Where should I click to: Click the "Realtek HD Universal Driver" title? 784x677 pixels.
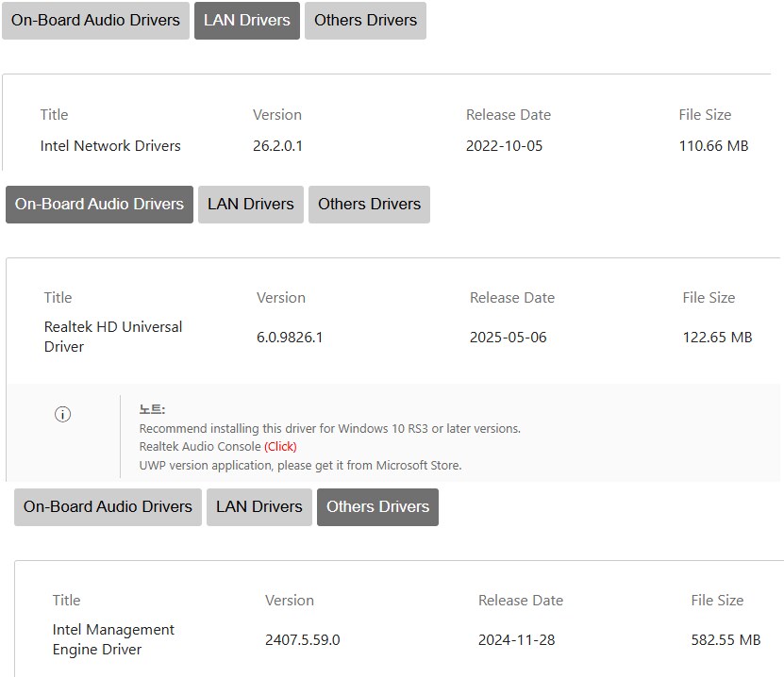113,337
